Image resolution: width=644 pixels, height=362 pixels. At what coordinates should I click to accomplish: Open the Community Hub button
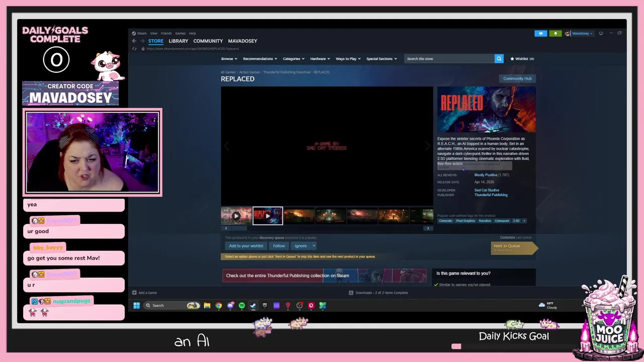point(517,78)
